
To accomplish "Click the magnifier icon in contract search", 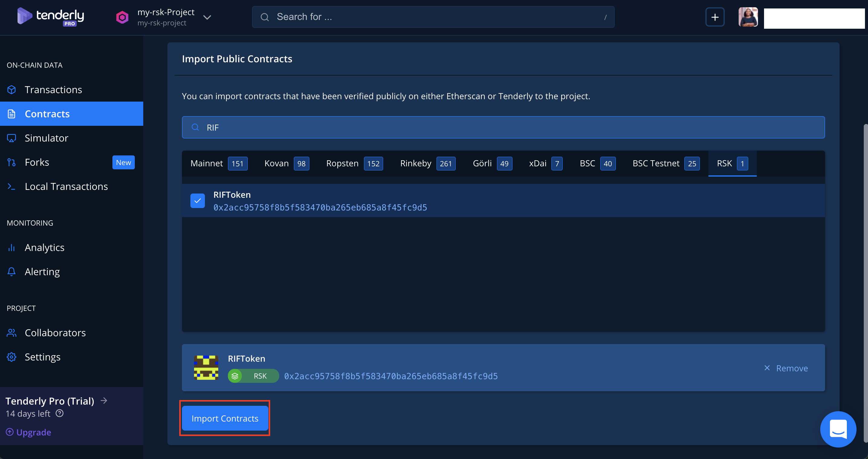I will 195,127.
